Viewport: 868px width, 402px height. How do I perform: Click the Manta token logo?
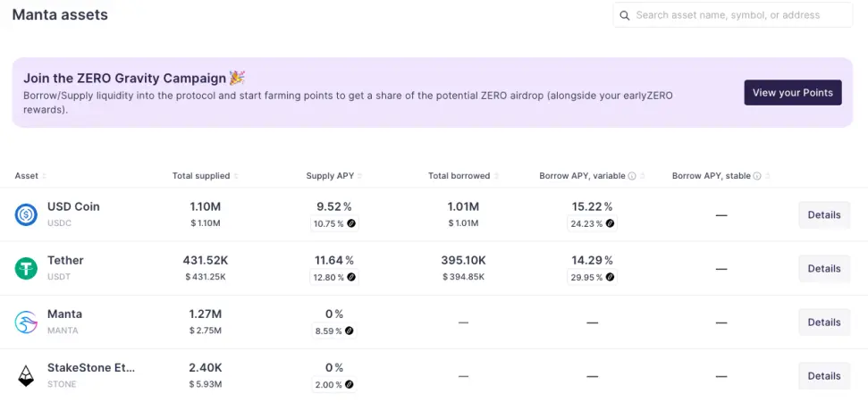[26, 322]
